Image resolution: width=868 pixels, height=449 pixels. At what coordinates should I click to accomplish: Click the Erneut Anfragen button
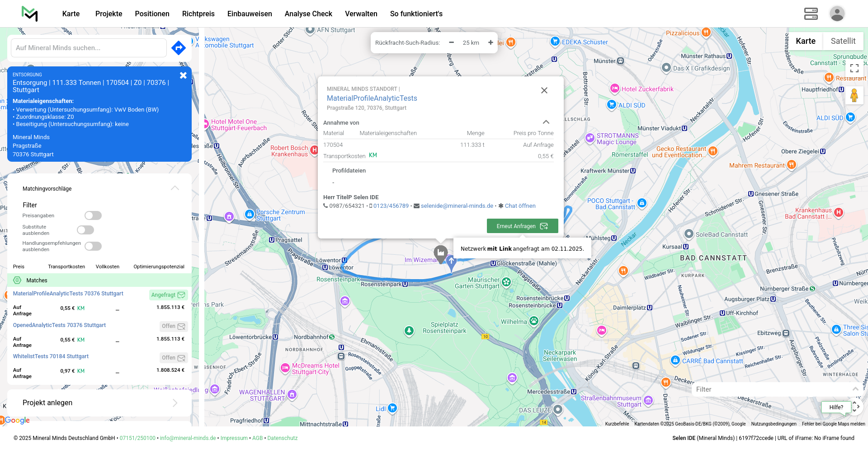(x=522, y=226)
